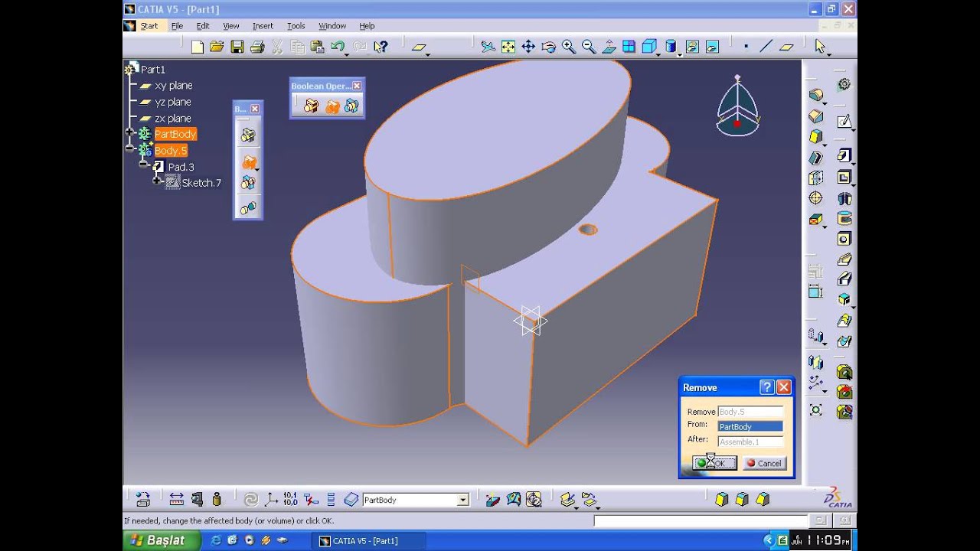Select the arrow Select tool

(x=820, y=47)
